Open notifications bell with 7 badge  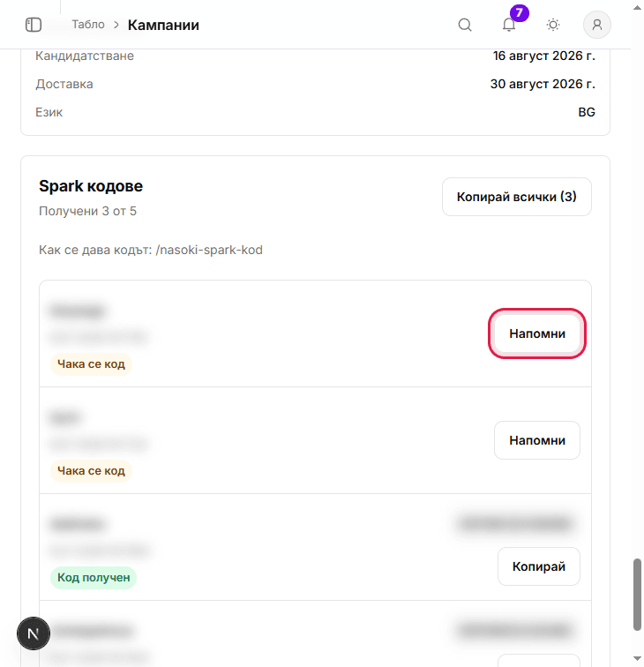click(509, 25)
